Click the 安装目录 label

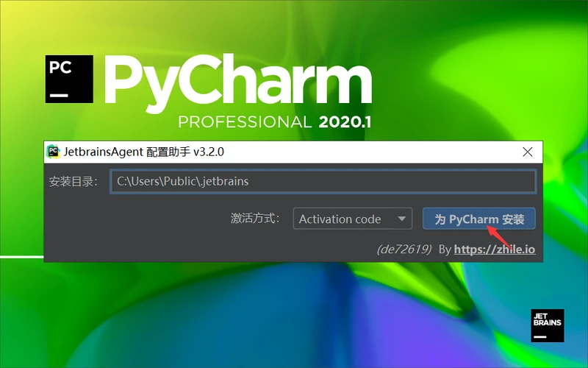click(73, 181)
